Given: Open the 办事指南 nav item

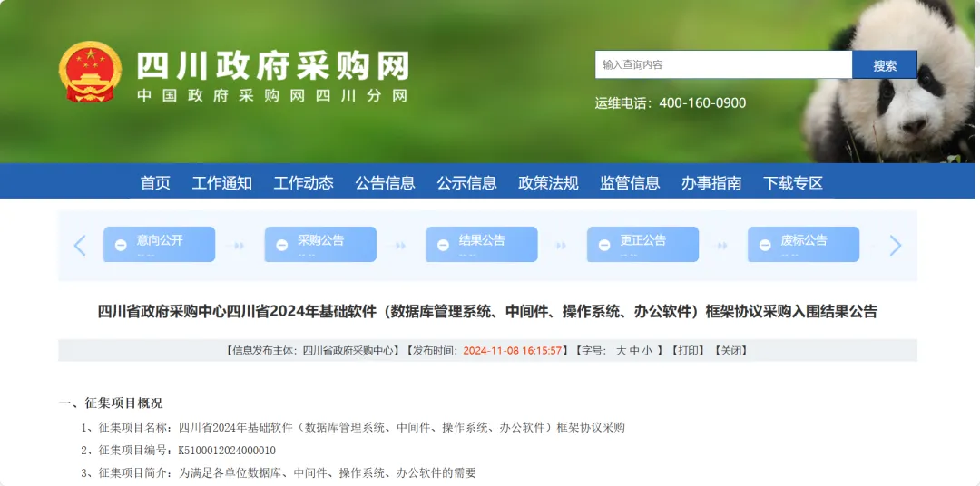Looking at the screenshot, I should 711,182.
